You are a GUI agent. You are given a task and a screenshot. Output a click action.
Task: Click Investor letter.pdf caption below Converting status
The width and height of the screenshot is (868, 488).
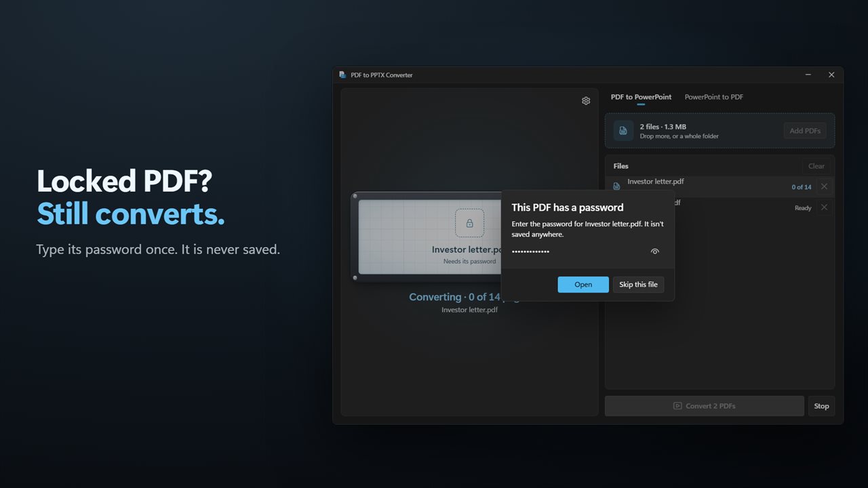(469, 310)
